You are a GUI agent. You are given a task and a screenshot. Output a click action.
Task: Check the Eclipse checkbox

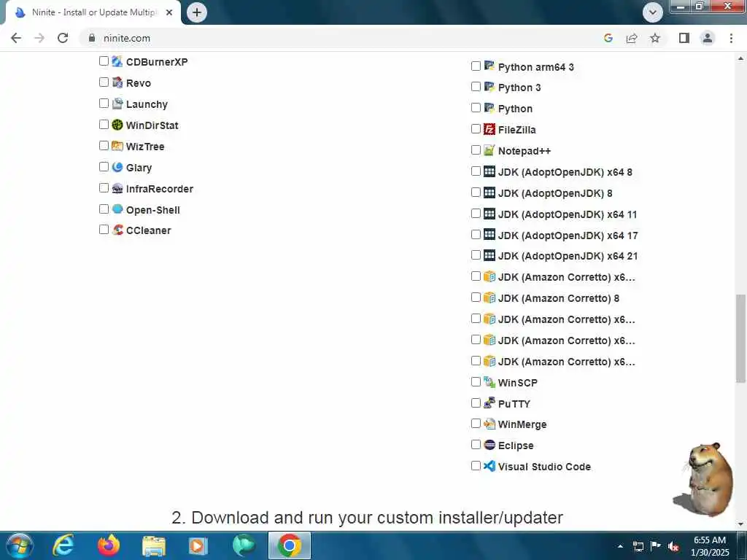tap(476, 444)
